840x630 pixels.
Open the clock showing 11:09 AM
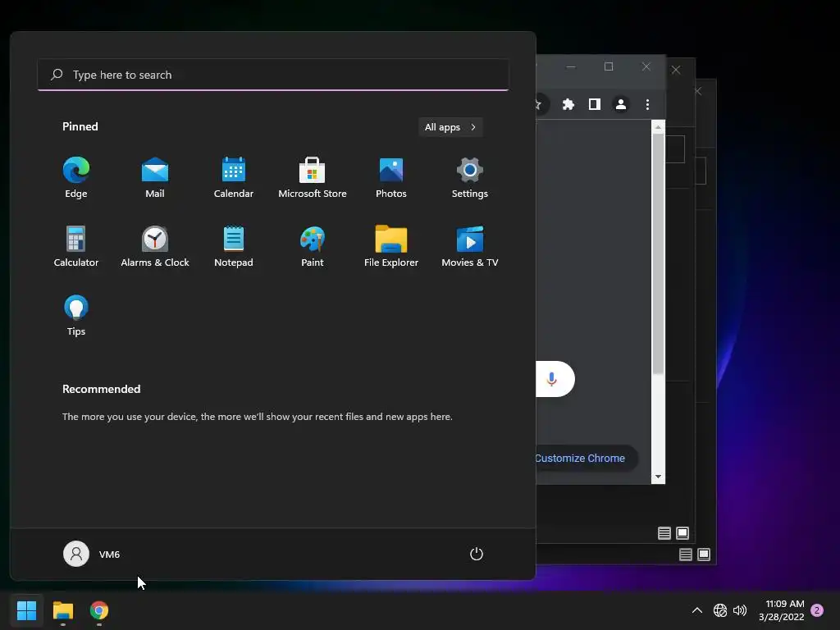tap(781, 610)
